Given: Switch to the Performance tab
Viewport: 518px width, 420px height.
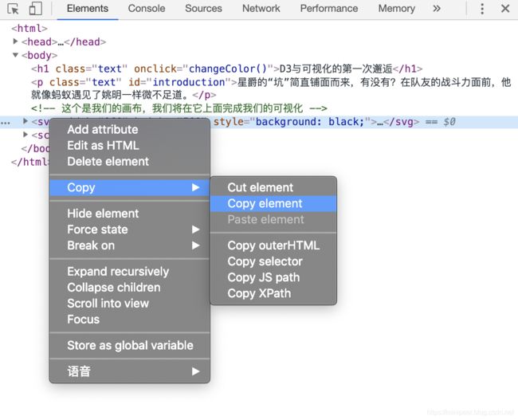Looking at the screenshot, I should pos(330,9).
